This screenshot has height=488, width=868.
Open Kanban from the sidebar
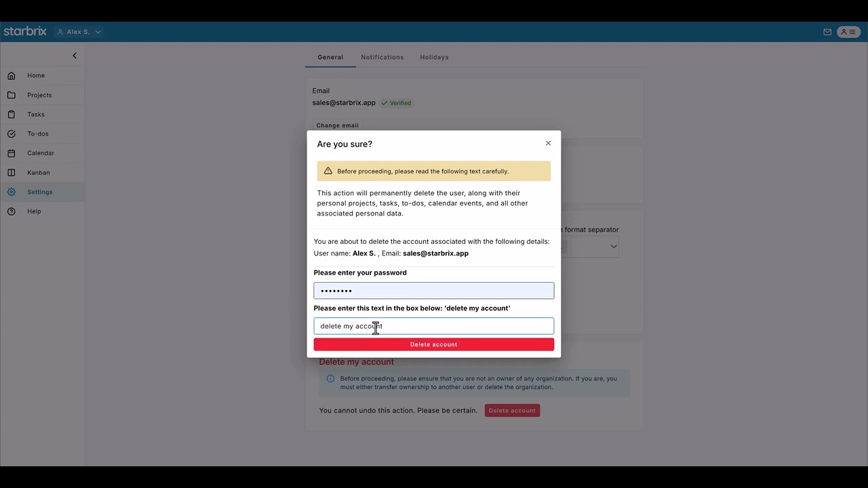[x=39, y=172]
